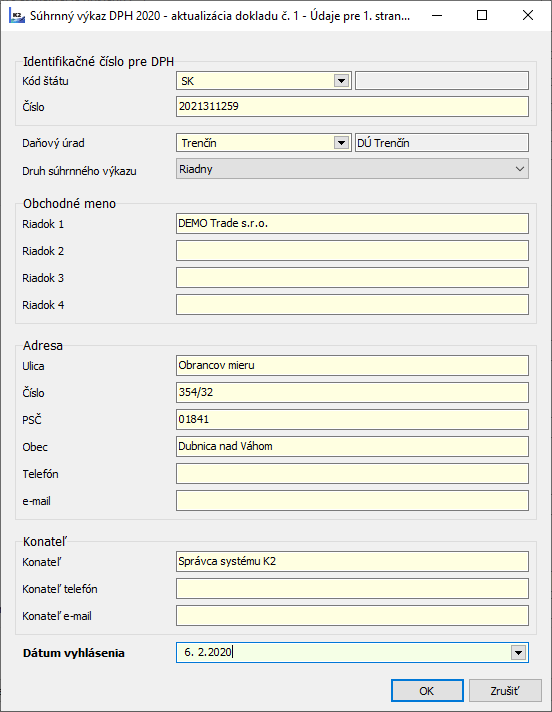Confirm the dialog with OK button
This screenshot has height=712, width=552.
(427, 691)
